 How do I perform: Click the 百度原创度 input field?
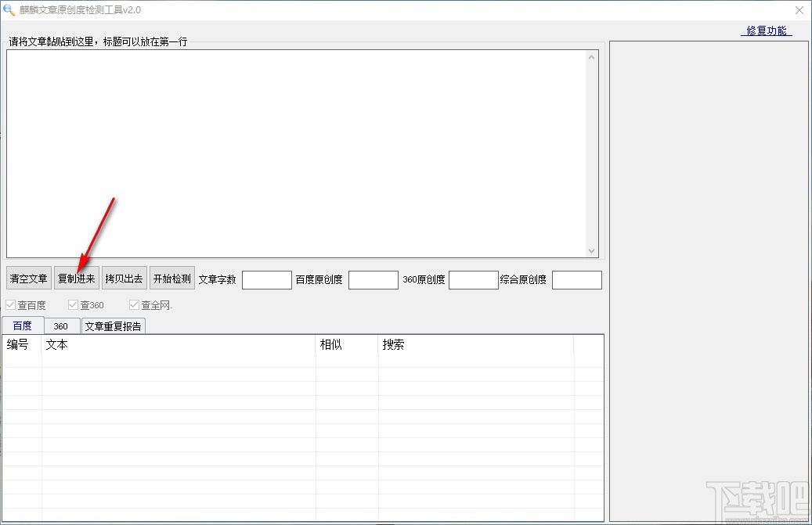click(373, 280)
